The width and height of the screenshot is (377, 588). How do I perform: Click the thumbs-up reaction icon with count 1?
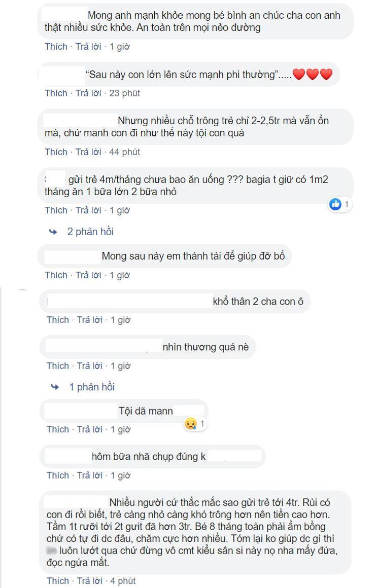click(335, 204)
